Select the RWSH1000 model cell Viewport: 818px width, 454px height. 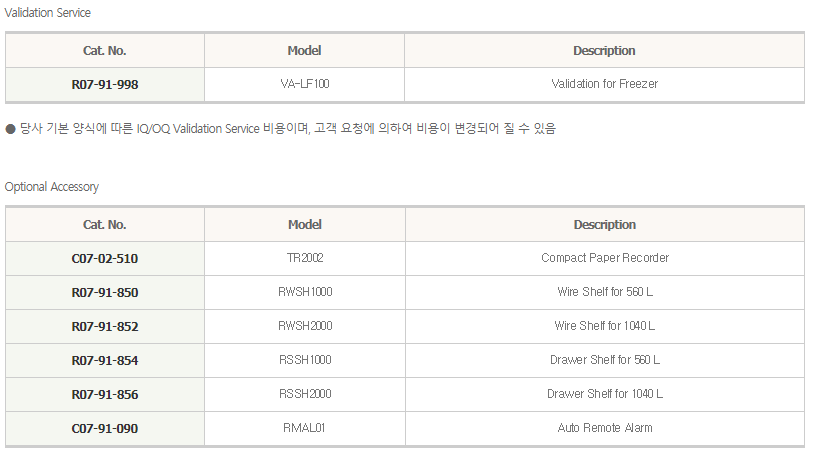point(305,292)
